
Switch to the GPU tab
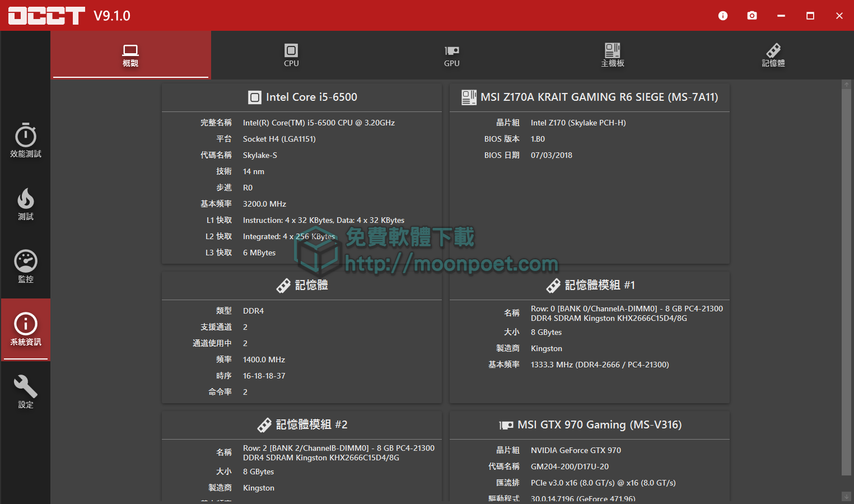[451, 54]
